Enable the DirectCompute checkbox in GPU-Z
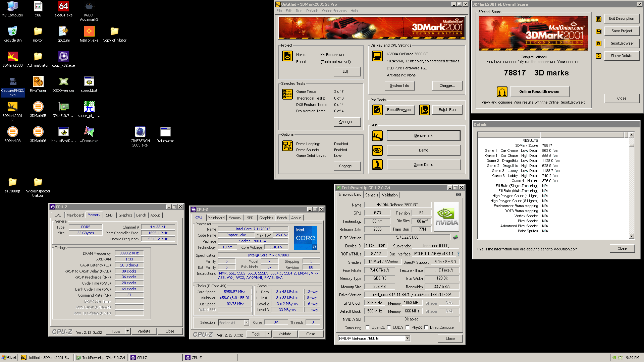The width and height of the screenshot is (644, 362). coord(426,327)
